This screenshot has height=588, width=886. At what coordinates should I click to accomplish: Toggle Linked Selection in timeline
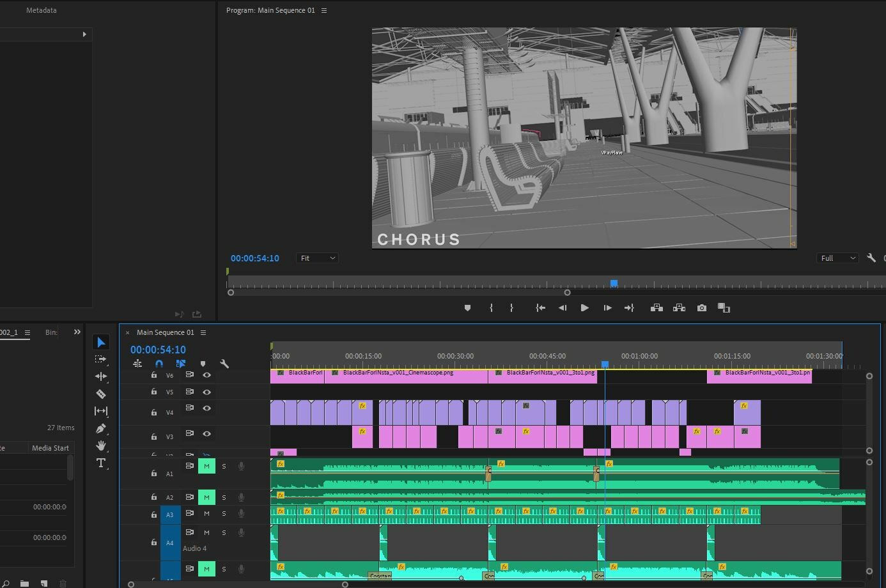point(181,364)
